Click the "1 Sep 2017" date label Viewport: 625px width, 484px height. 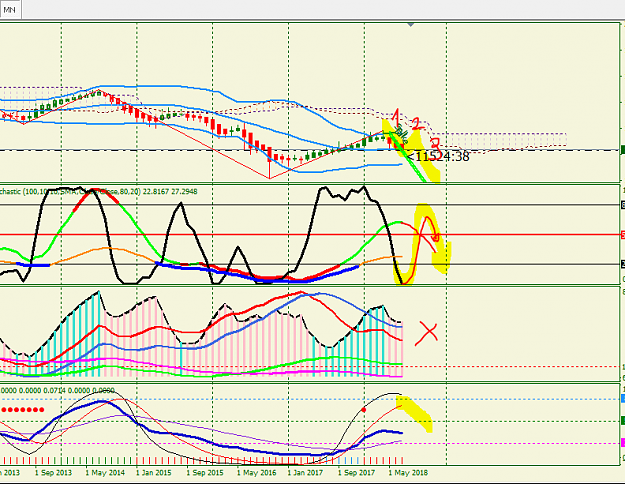[356, 473]
